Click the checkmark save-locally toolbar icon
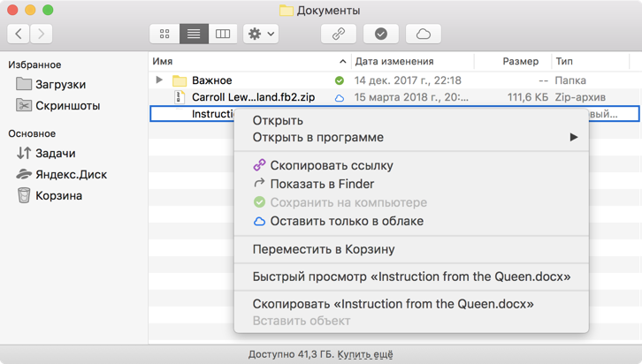This screenshot has height=364, width=642. pyautogui.click(x=381, y=34)
